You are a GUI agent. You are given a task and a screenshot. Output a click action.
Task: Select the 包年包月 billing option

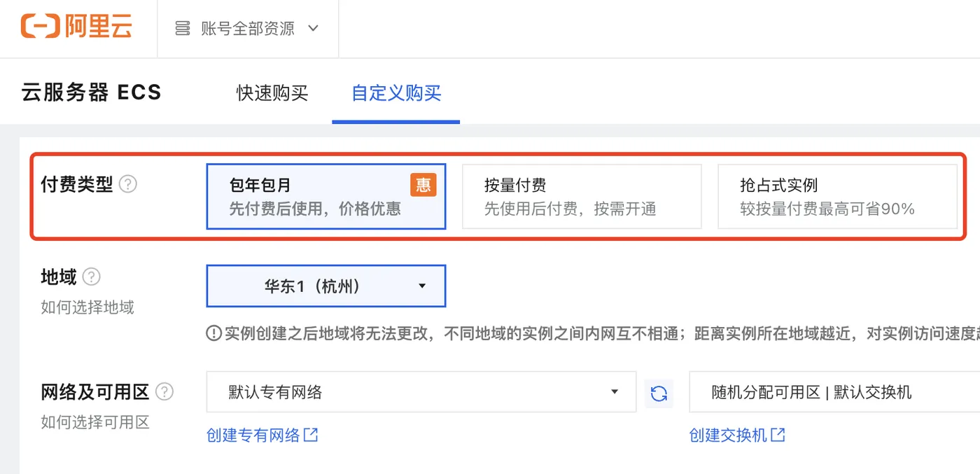pos(326,197)
